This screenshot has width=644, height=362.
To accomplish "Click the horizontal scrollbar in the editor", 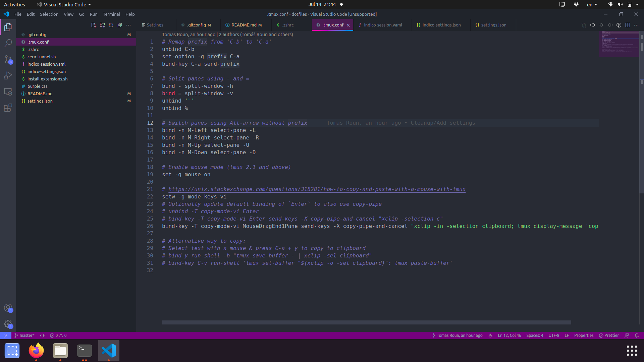I will pyautogui.click(x=366, y=322).
